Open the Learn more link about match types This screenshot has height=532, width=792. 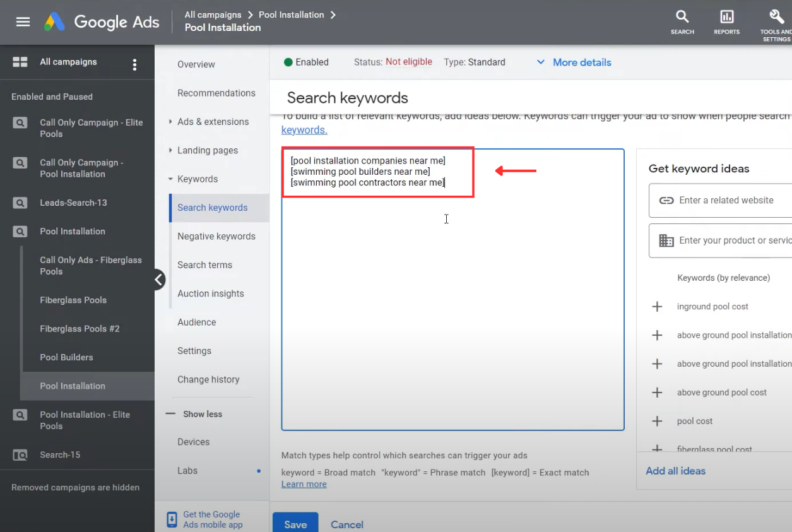coord(304,484)
